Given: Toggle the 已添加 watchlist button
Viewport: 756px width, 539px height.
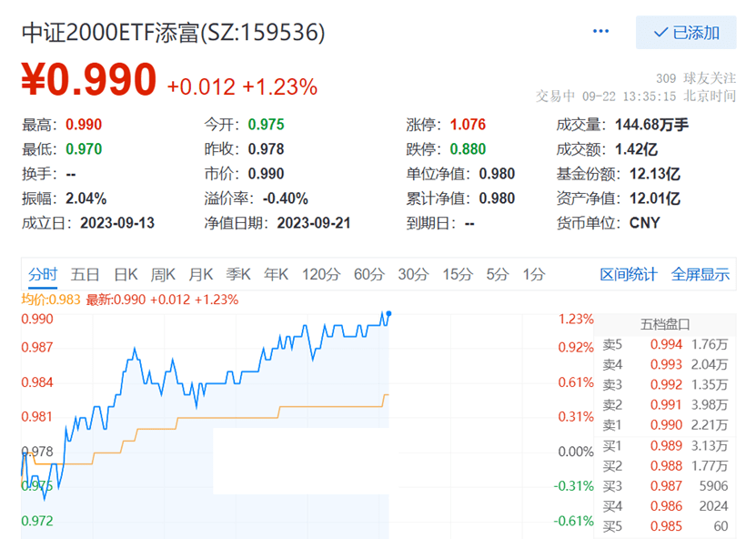Looking at the screenshot, I should point(686,33).
